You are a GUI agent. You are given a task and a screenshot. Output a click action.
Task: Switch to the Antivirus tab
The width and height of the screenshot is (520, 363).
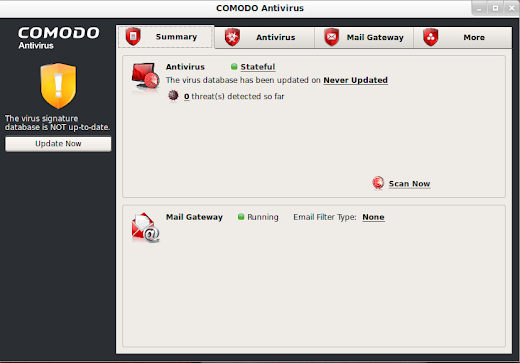pos(265,38)
